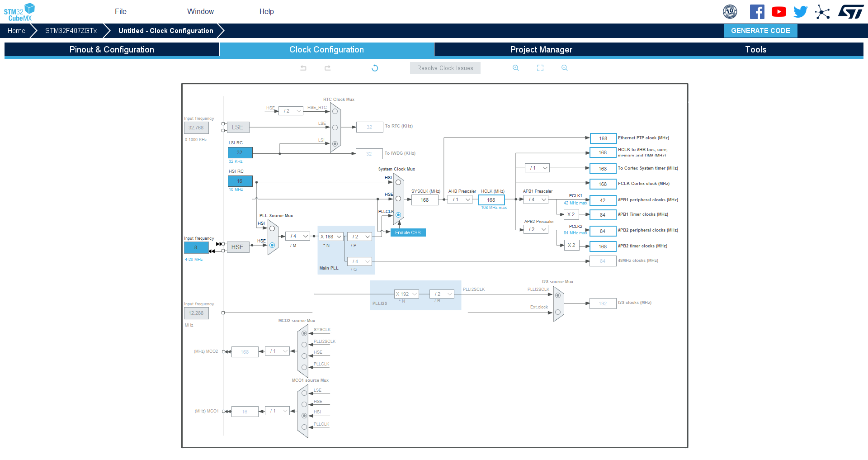
Task: Click the HSI RC 16 value box
Action: tap(240, 181)
